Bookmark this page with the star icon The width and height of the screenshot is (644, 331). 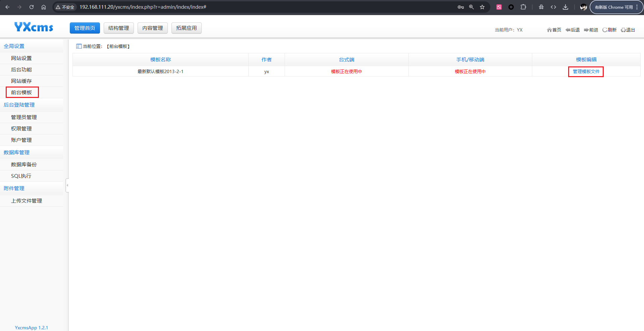[x=482, y=7]
